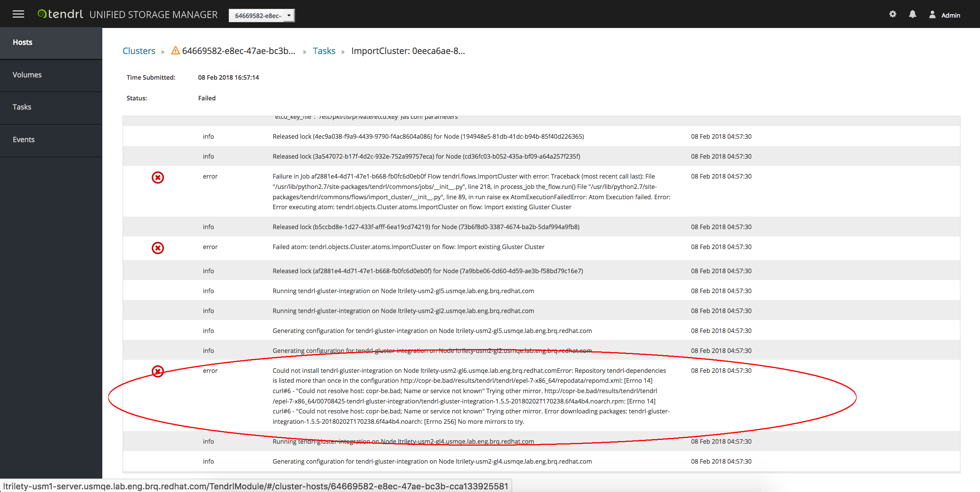The width and height of the screenshot is (980, 492).
Task: Select Tasks in the sidebar
Action: (22, 107)
